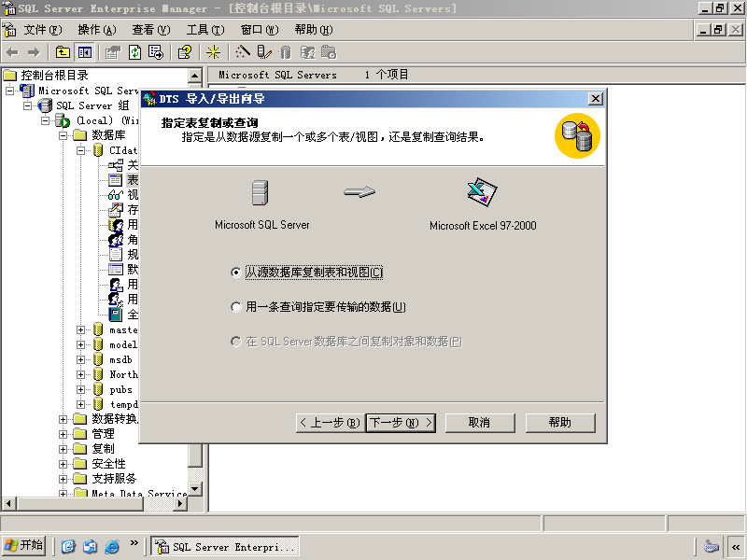Screen dimensions: 747x560
Task: Select the views glasses icon in tree
Action: pos(115,195)
